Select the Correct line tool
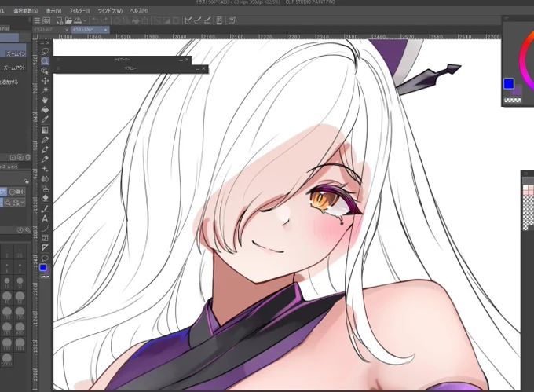Viewport: 534px width, 392px height. coord(45,209)
